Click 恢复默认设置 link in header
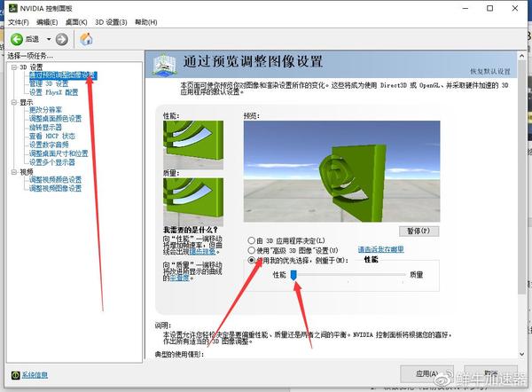 [490, 71]
